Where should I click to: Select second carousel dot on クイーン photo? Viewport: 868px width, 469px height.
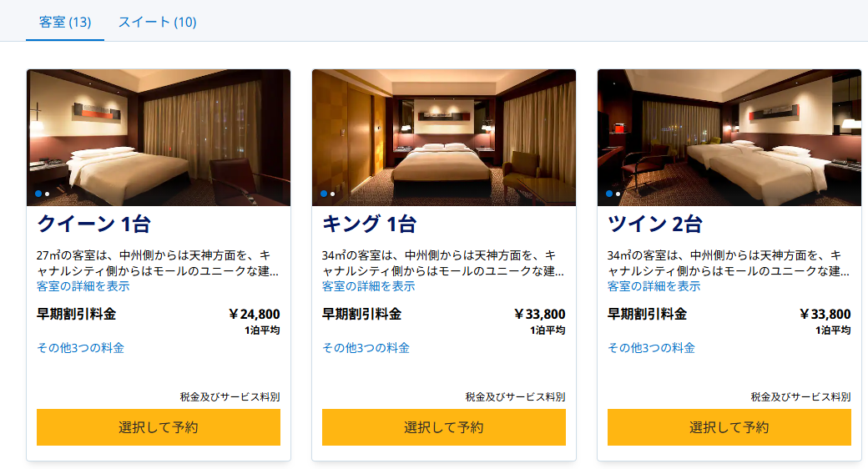coord(48,194)
